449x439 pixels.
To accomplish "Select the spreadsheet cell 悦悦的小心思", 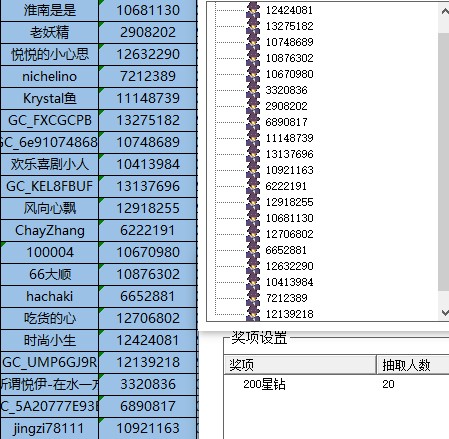I will click(x=50, y=54).
